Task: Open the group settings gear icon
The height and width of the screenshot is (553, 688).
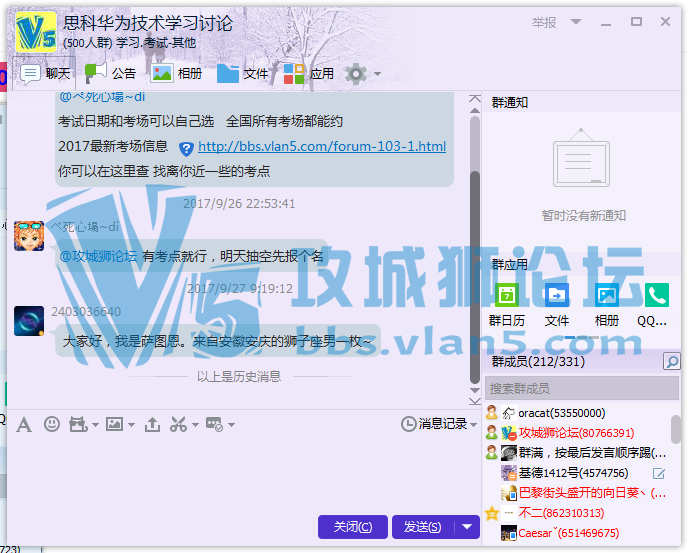Action: pyautogui.click(x=356, y=74)
